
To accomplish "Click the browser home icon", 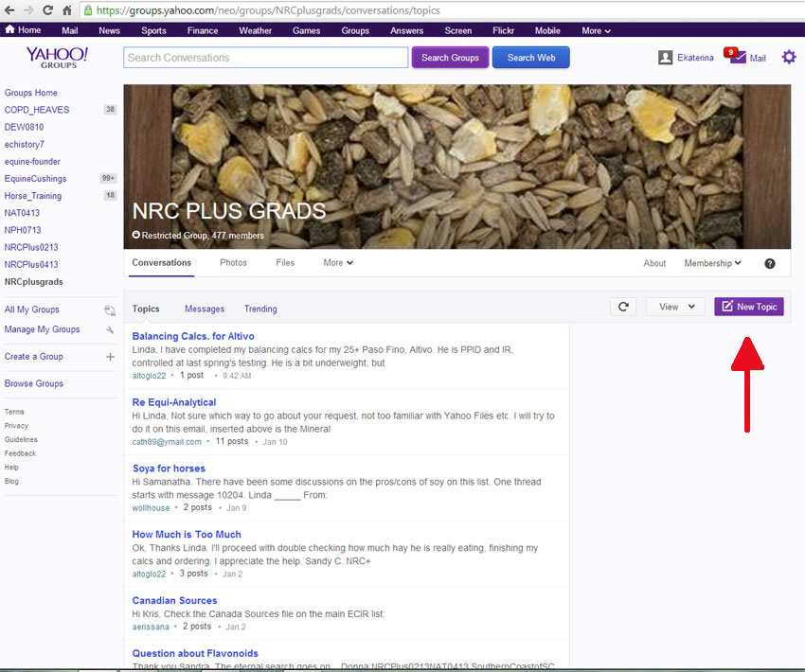I will coord(67,10).
